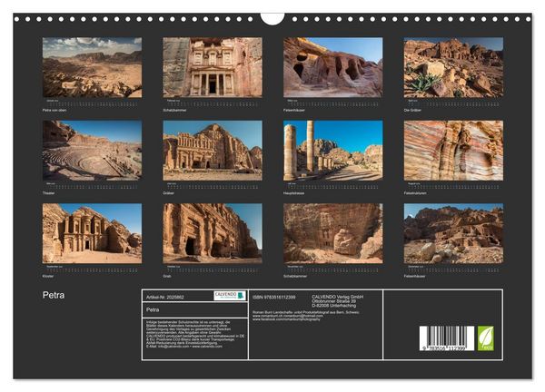Click the 'Felsstrukturen' caption
This screenshot has height=392, width=545.
click(x=415, y=193)
